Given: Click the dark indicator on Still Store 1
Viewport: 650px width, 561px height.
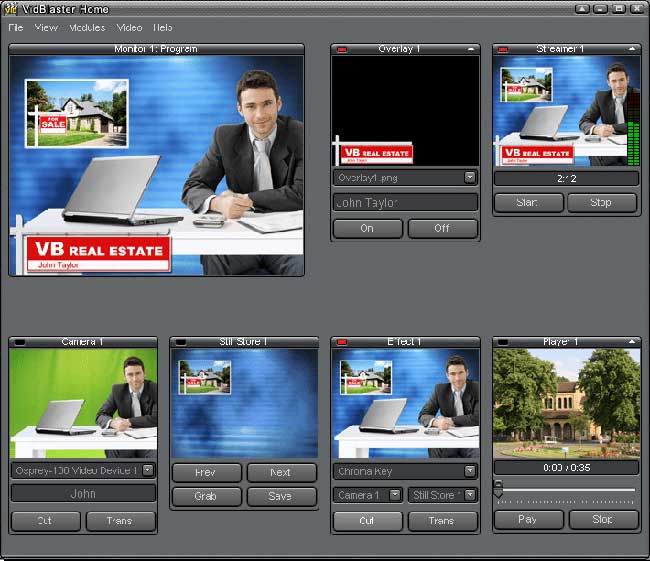Looking at the screenshot, I should (x=181, y=342).
